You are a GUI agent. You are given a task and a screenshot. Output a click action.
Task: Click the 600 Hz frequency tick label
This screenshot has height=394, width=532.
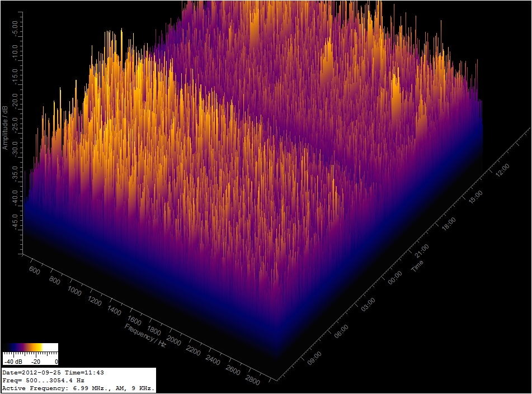click(x=34, y=270)
